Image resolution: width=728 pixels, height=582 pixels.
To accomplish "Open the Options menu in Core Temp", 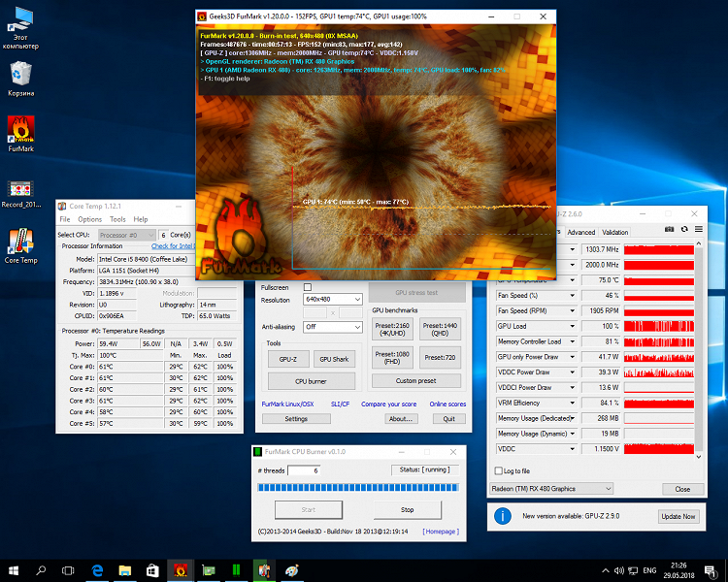I will coord(89,219).
